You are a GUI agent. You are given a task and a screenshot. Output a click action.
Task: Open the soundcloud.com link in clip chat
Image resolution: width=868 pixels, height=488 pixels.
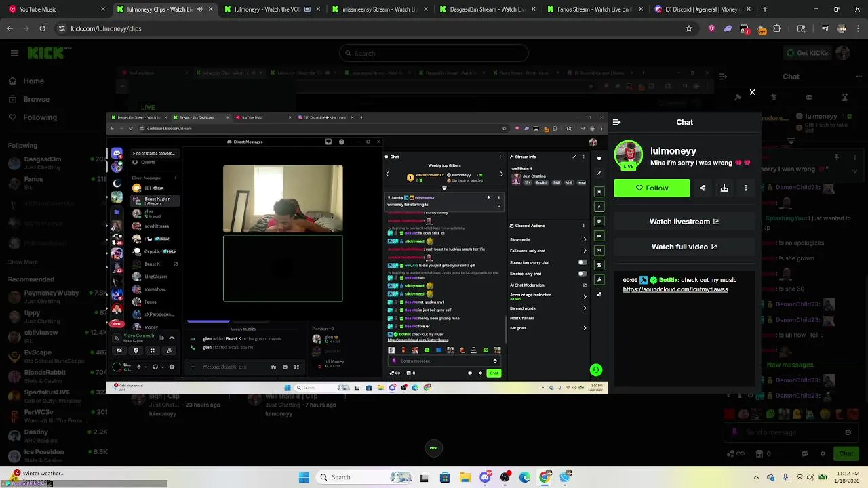click(x=675, y=289)
